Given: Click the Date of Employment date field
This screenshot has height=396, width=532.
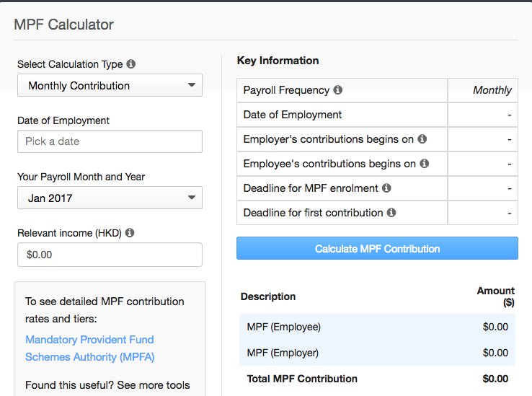Looking at the screenshot, I should click(x=110, y=141).
